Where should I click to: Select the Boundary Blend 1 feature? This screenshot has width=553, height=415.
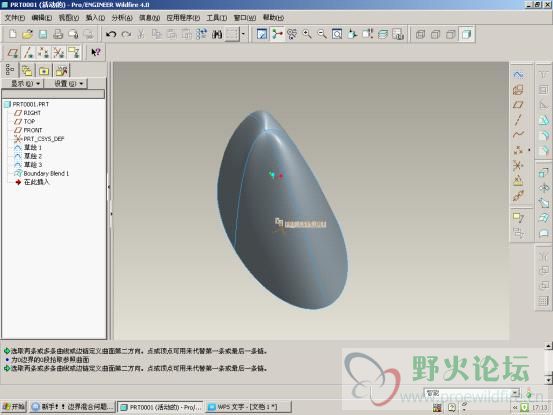(42, 173)
